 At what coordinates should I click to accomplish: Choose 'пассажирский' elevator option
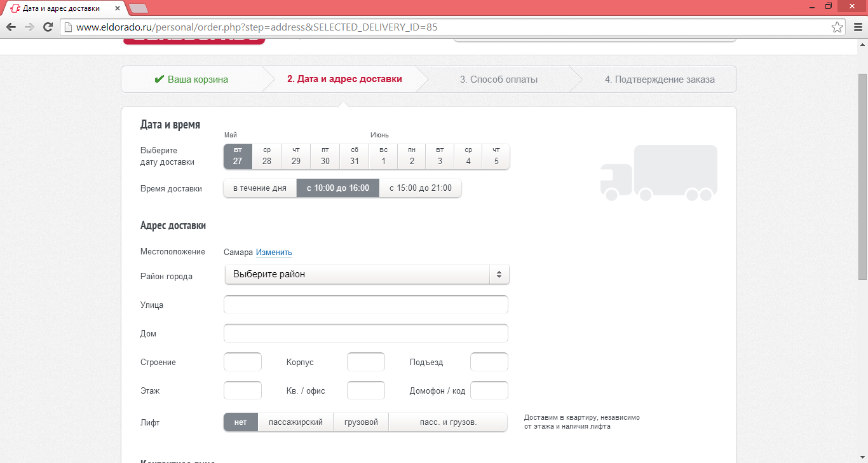point(295,422)
